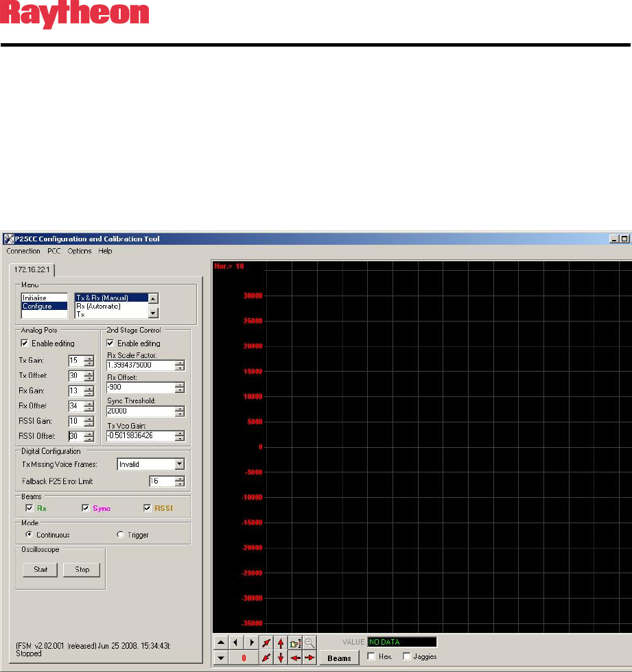Click the Beams button
Image resolution: width=632 pixels, height=672 pixels.
point(339,658)
